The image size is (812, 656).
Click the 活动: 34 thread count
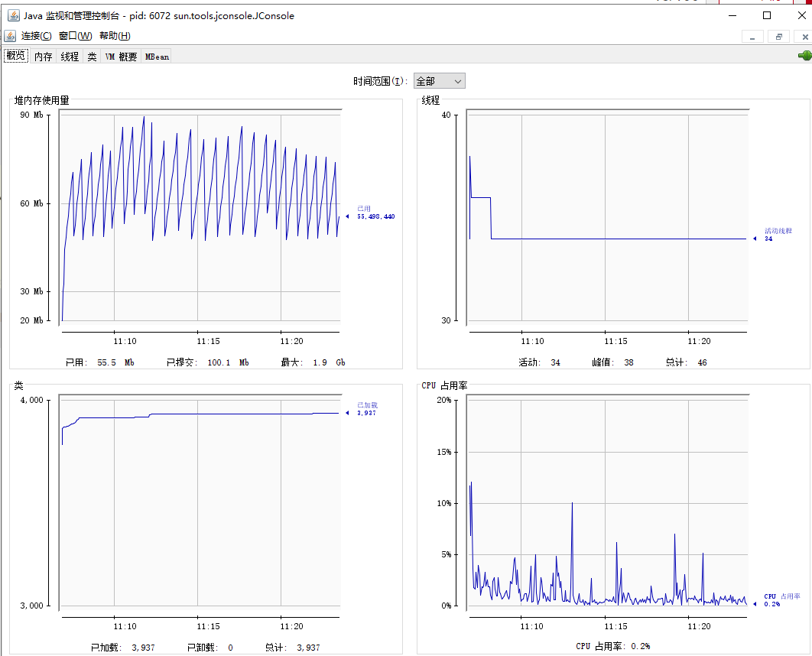(x=540, y=362)
